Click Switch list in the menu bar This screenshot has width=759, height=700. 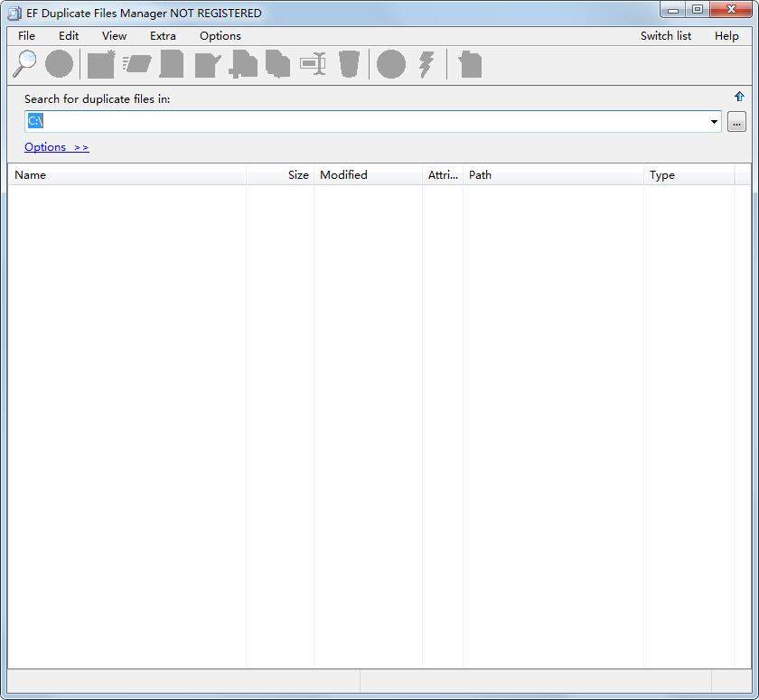tap(666, 35)
